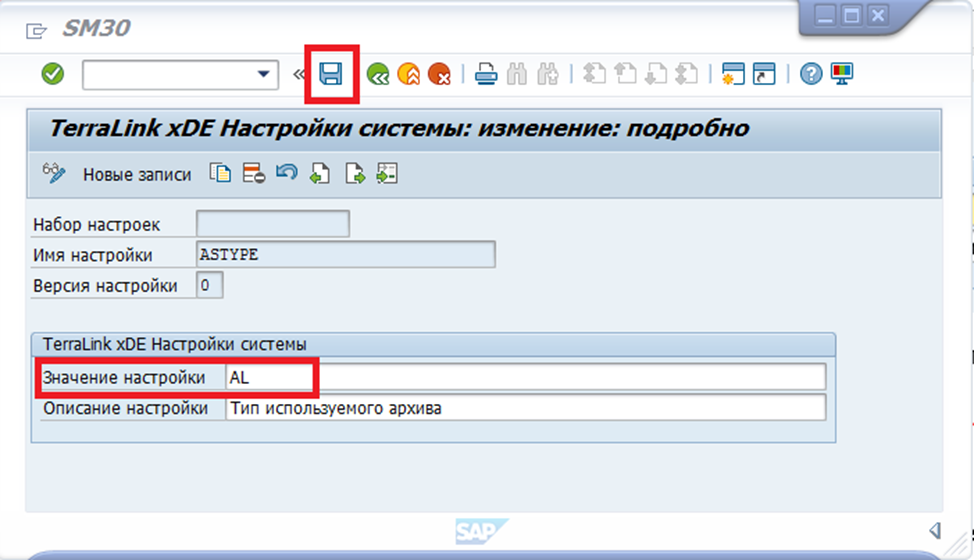Open the command field dropdown arrow
Screen dimensions: 974x560
point(264,74)
